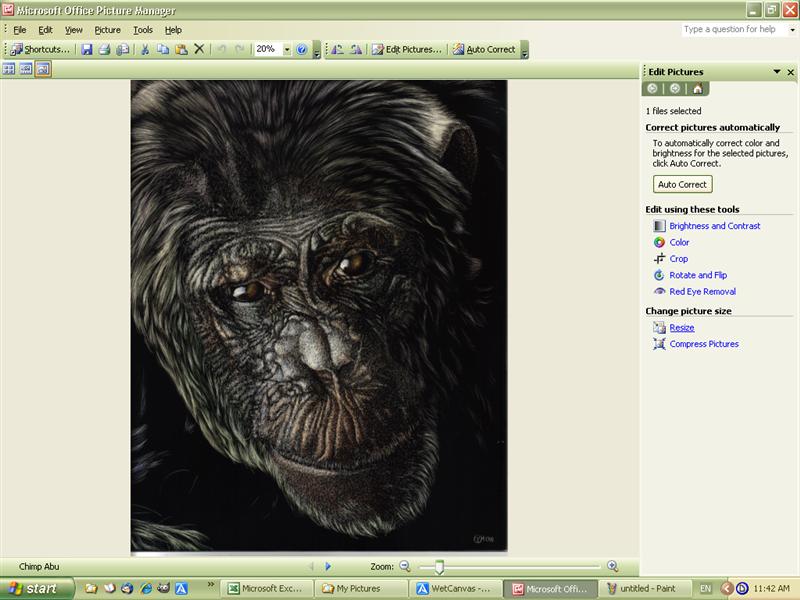800x600 pixels.
Task: Open the zoom percentage dropdown arrow
Action: click(x=287, y=49)
